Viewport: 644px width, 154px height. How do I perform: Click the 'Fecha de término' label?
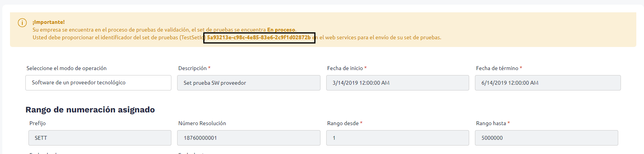point(497,68)
